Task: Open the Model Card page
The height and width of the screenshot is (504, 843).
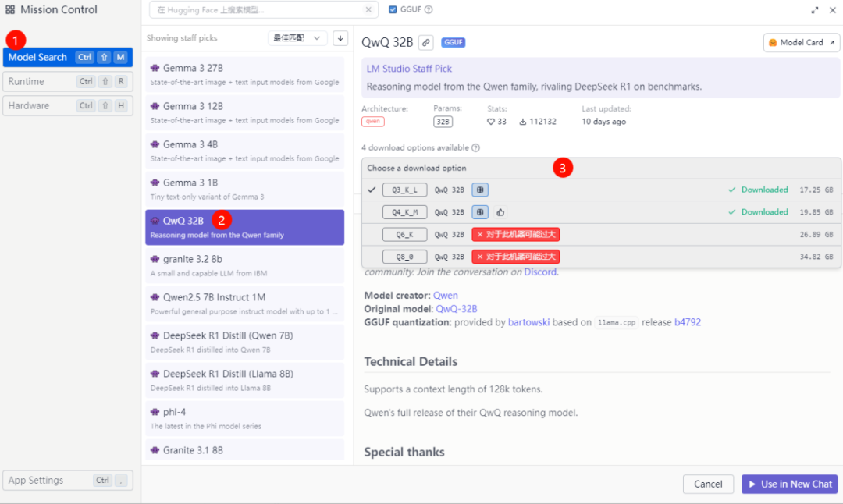Action: (802, 42)
